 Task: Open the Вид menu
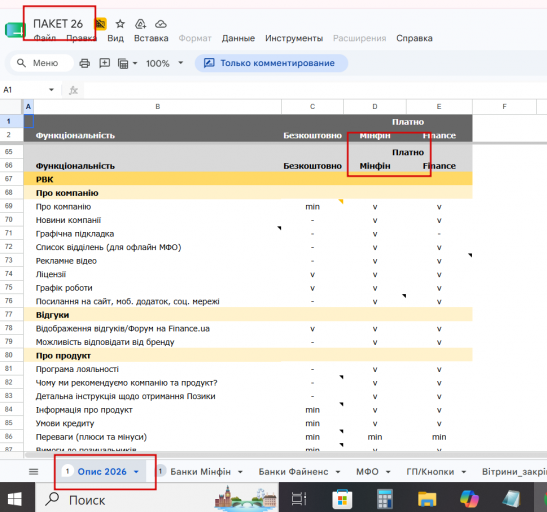click(x=115, y=38)
